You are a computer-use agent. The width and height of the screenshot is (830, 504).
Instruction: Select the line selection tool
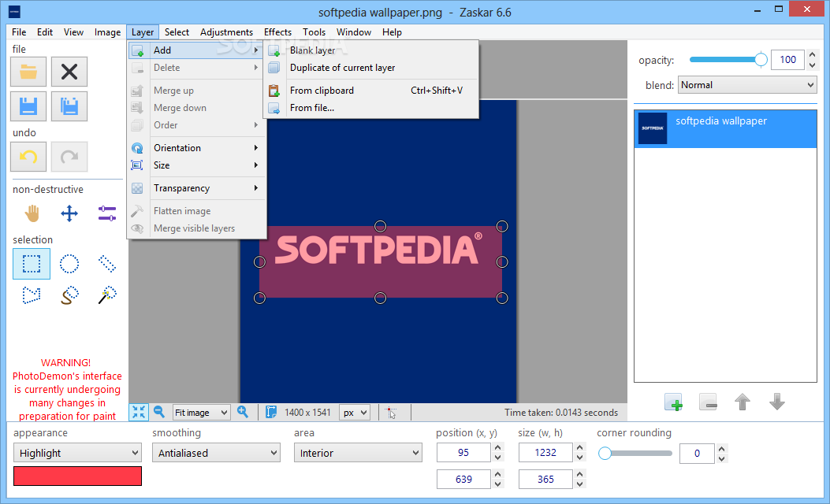coord(107,263)
